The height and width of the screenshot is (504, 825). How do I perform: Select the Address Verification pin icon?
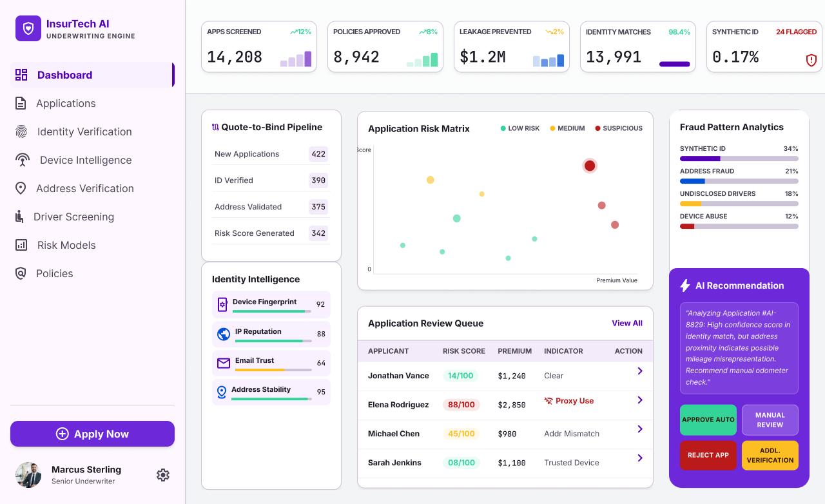(21, 188)
